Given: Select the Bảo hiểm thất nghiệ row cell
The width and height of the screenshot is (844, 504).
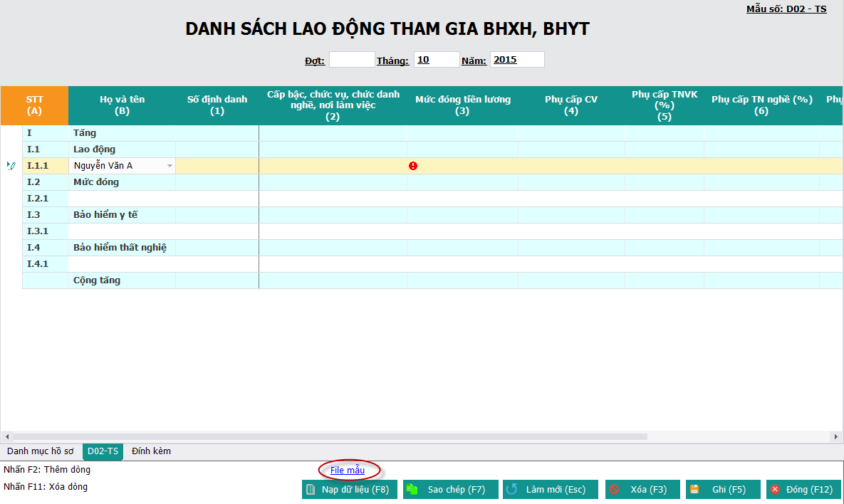Looking at the screenshot, I should coord(123,248).
